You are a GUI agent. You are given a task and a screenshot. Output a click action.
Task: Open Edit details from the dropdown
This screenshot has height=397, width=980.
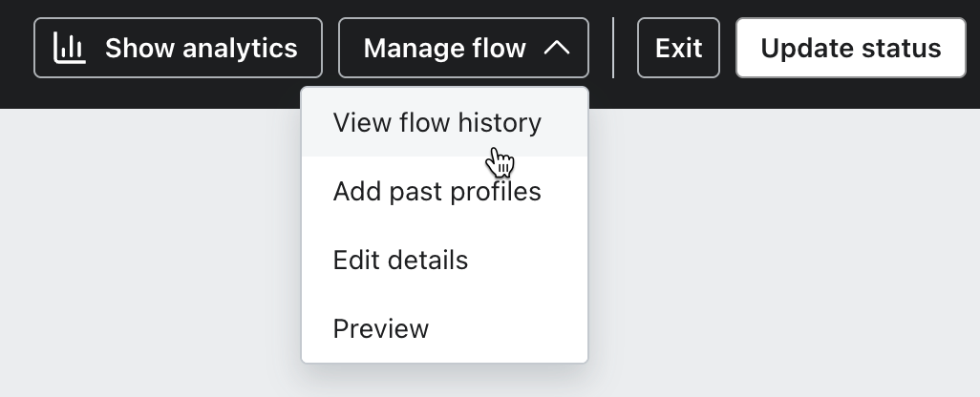click(x=400, y=261)
